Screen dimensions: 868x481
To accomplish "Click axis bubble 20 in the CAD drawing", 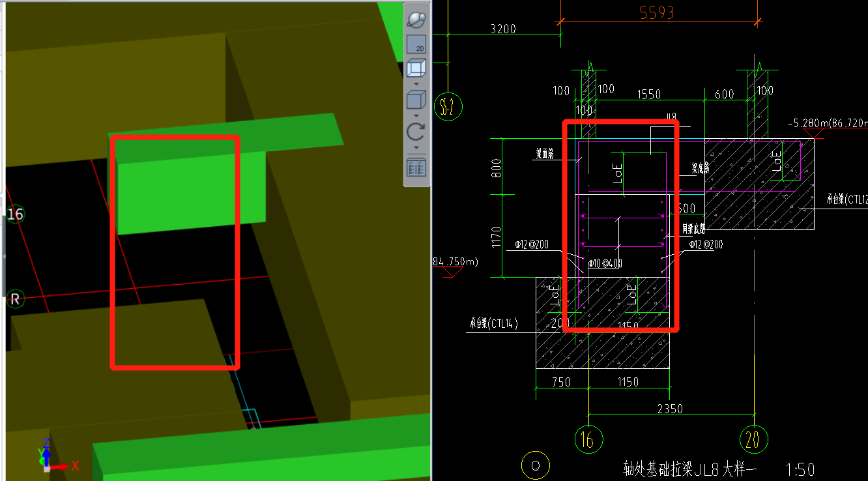I will 754,440.
